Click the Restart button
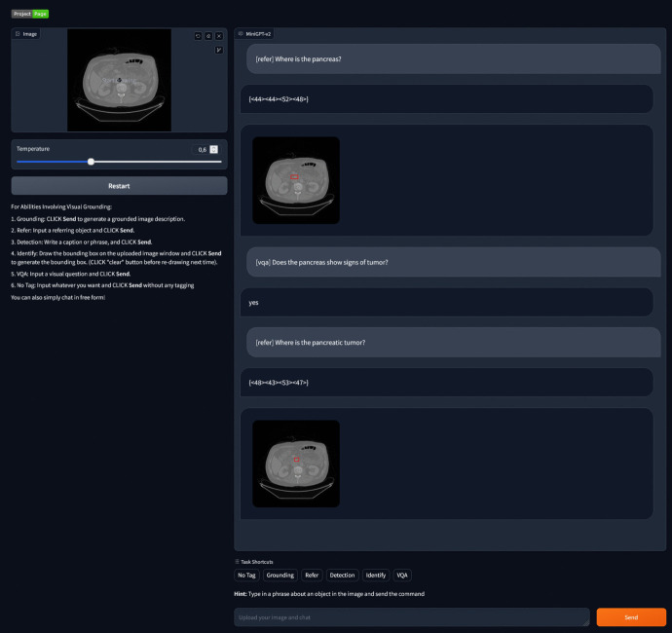The width and height of the screenshot is (672, 633). tap(119, 186)
